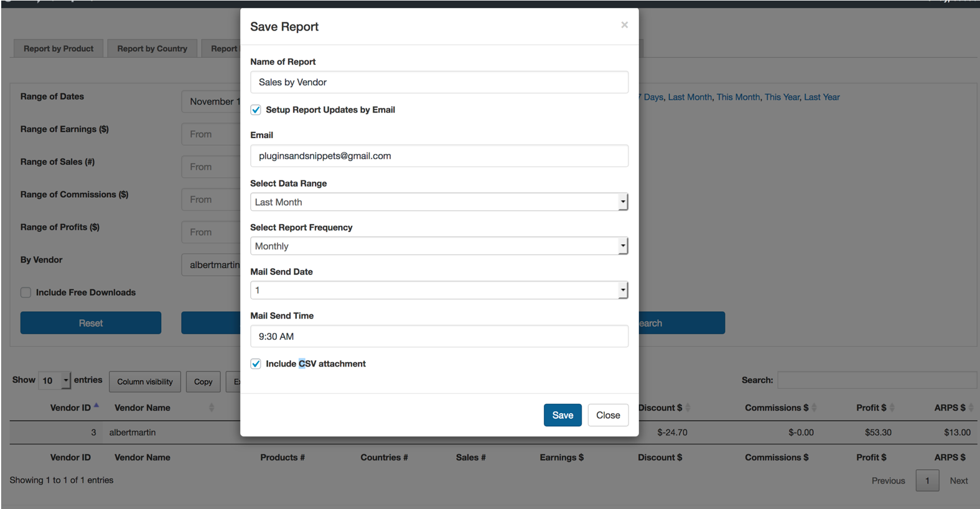Open the Select Data Range dropdown
The width and height of the screenshot is (980, 509).
(x=439, y=202)
